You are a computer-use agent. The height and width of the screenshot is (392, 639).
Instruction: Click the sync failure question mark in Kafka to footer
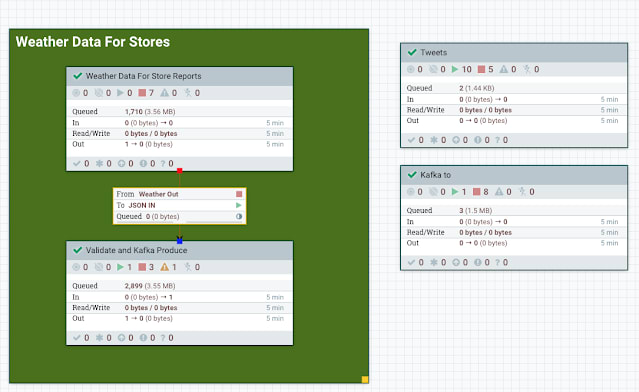pos(498,262)
